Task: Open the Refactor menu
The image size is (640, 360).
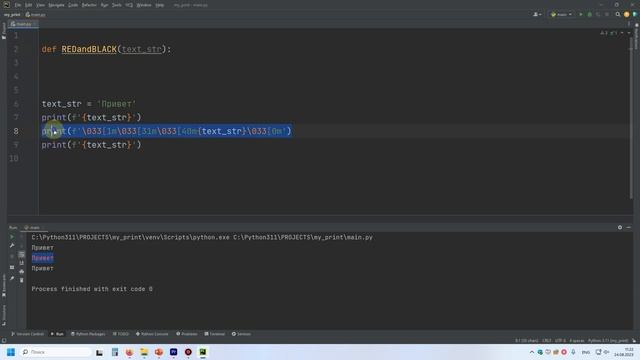Action: (89, 5)
